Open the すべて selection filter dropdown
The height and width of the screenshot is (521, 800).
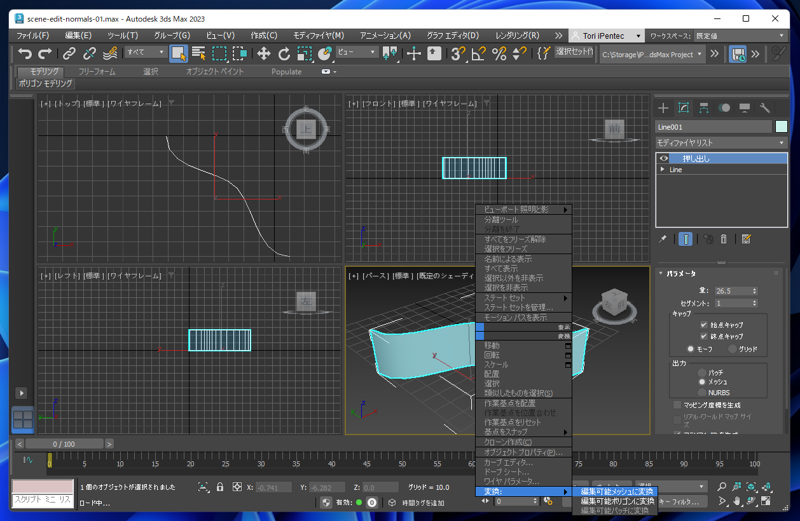click(x=145, y=52)
